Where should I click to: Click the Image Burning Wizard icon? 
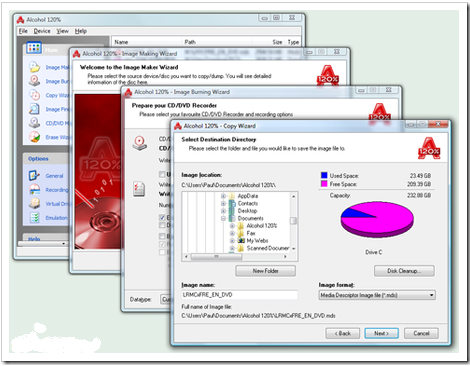click(34, 81)
